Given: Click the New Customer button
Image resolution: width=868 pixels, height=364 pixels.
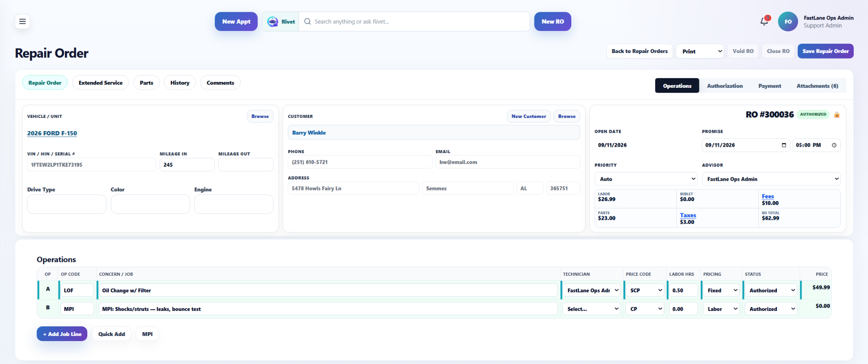Looking at the screenshot, I should click(529, 116).
